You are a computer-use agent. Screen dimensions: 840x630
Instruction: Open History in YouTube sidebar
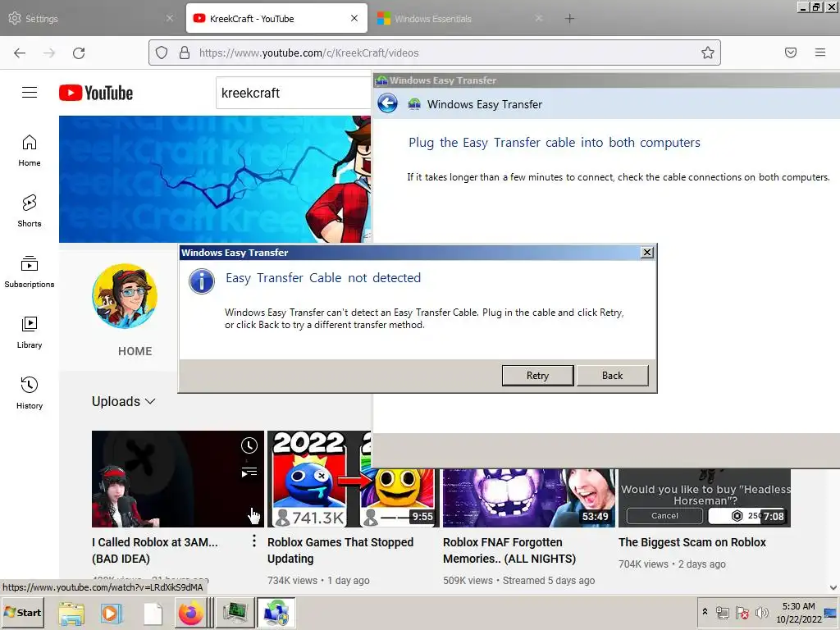[x=30, y=393]
